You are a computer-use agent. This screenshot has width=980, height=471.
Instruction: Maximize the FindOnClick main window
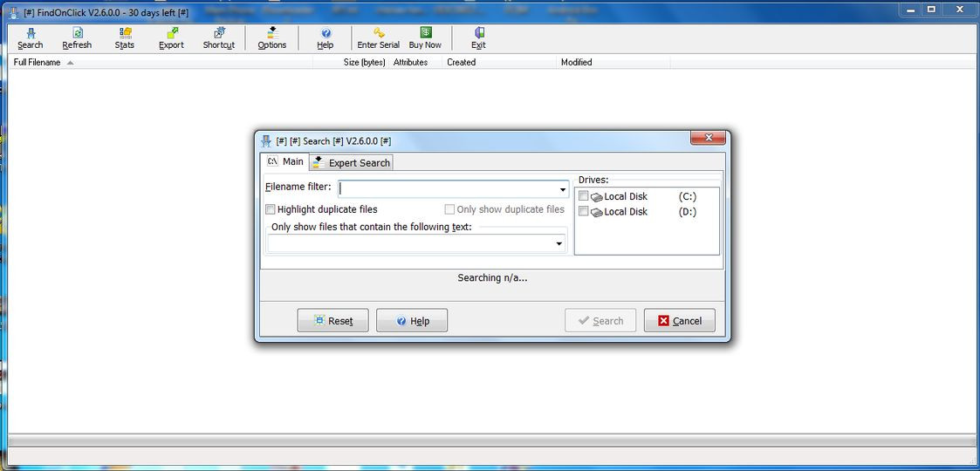(x=931, y=9)
